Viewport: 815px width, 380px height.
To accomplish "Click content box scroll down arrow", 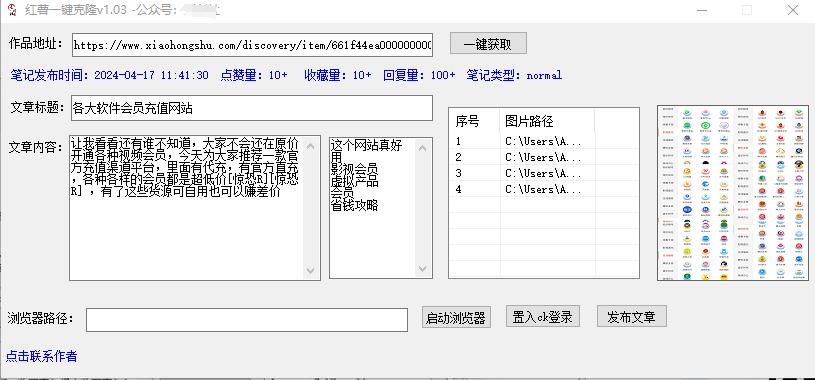I will [x=311, y=270].
